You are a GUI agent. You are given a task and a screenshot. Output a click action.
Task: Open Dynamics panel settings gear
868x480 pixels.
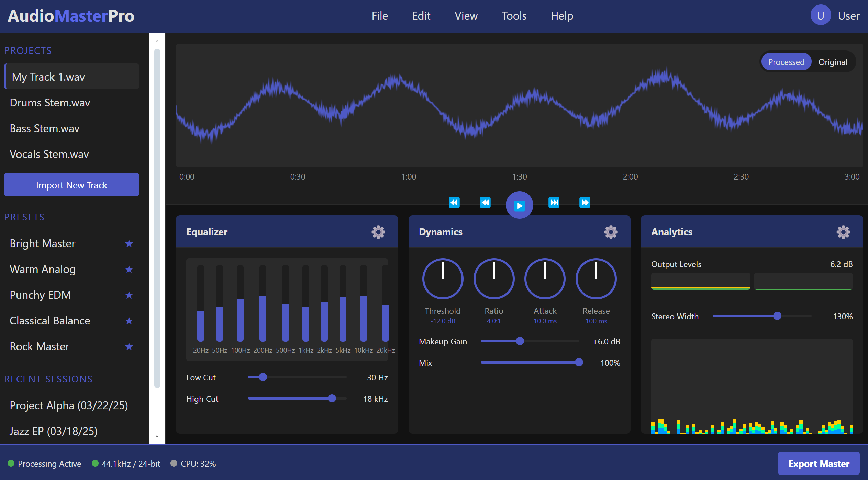pos(611,232)
